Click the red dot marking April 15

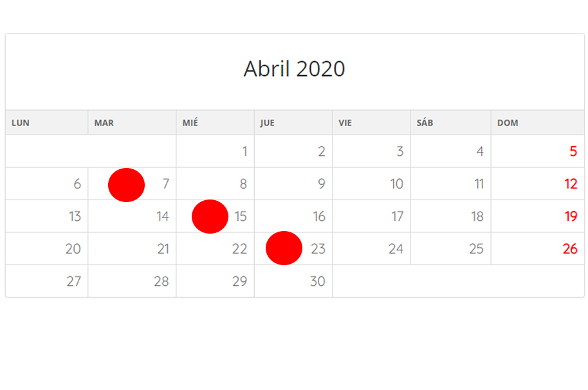coord(210,216)
